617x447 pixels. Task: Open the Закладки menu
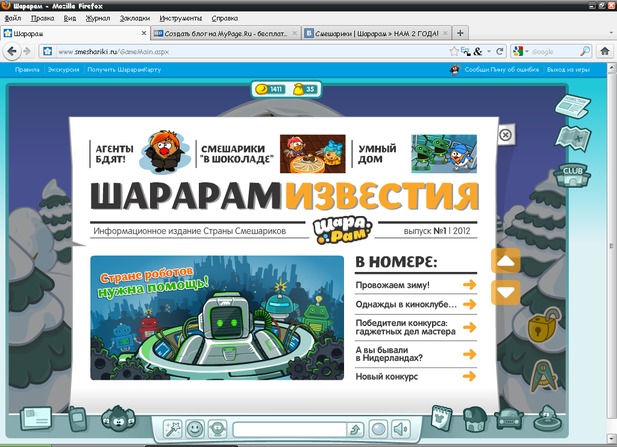tap(135, 18)
